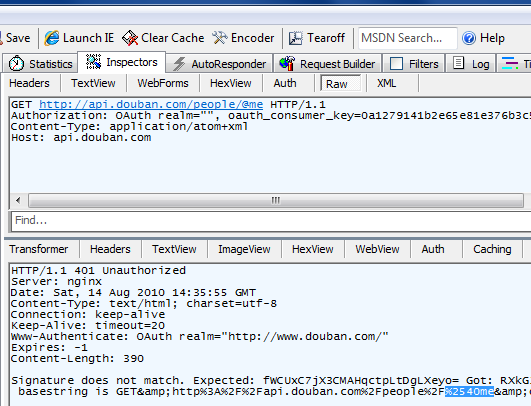Open the ImageView response tab
The image size is (531, 406).
tap(244, 249)
